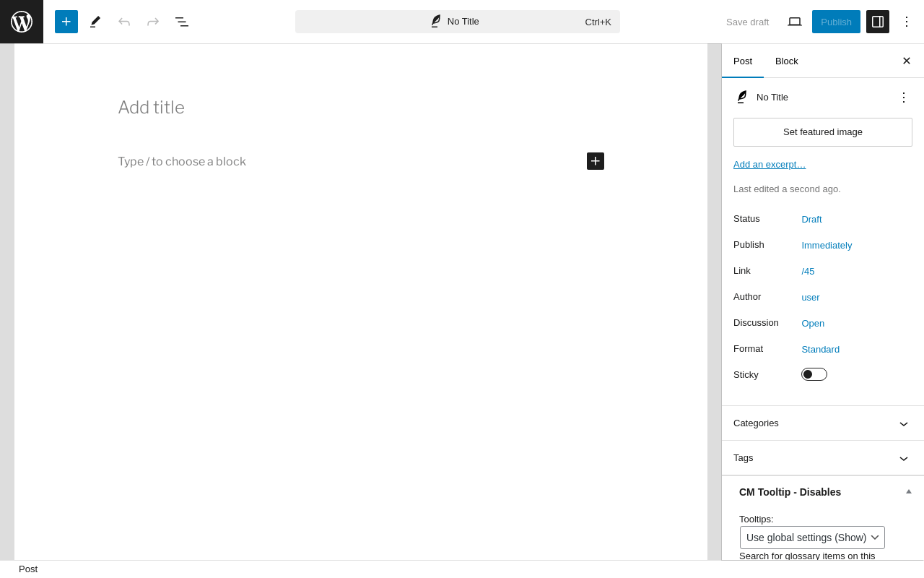The image size is (924, 578).
Task: Change status via Draft link
Action: pyautogui.click(x=811, y=219)
